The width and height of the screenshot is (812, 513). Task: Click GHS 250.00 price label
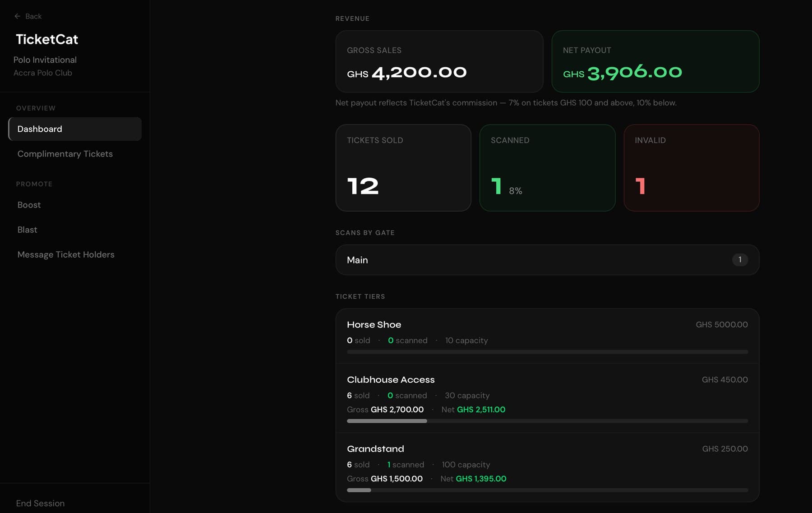725,449
